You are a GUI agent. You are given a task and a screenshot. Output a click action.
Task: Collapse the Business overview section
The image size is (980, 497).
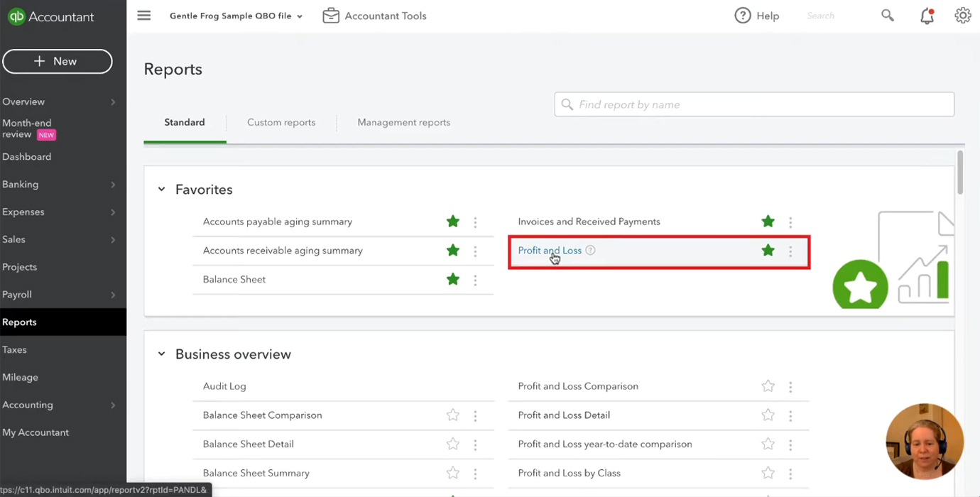[161, 354]
